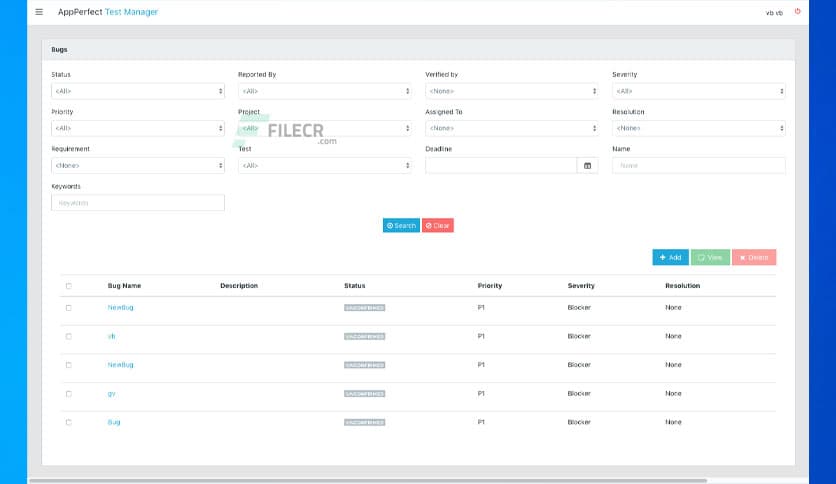
Task: Click the Blocker severity in 'vb' row
Action: click(579, 336)
